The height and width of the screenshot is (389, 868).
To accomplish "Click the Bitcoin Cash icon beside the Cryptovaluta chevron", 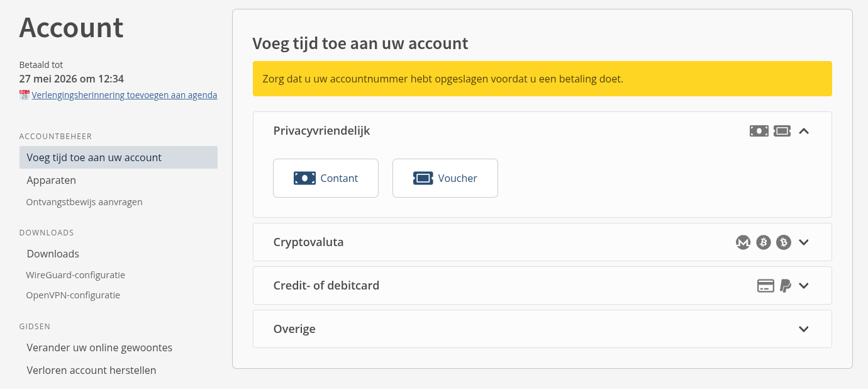I will point(783,242).
